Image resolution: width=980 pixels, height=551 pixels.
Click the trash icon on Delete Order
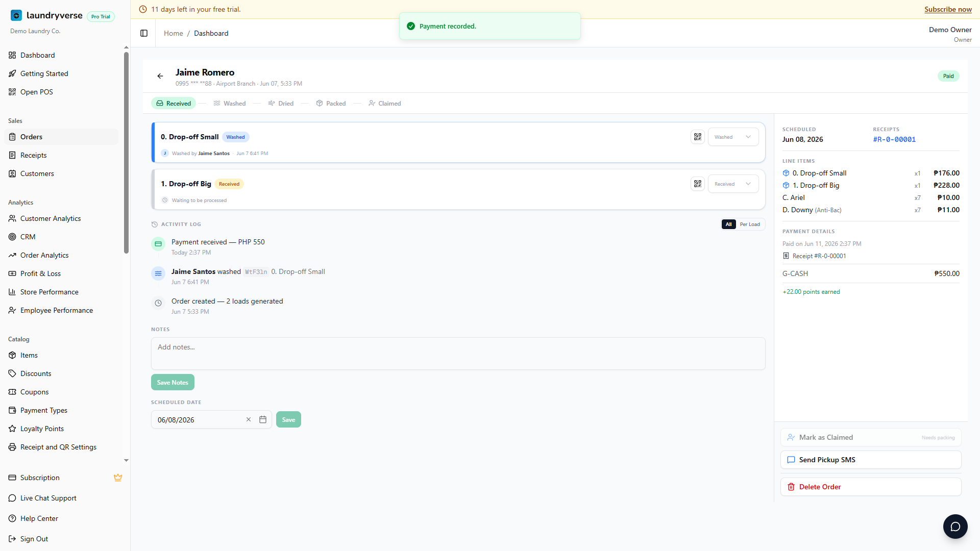791,487
